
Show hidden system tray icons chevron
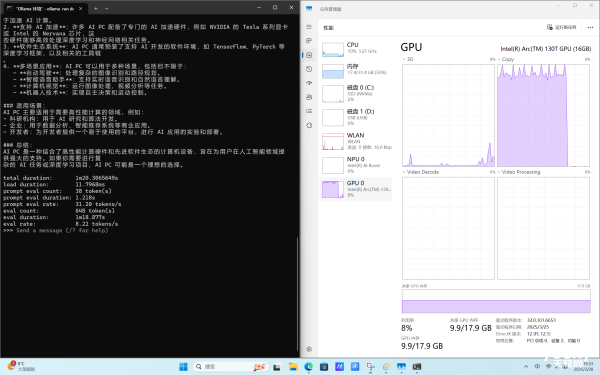click(526, 367)
